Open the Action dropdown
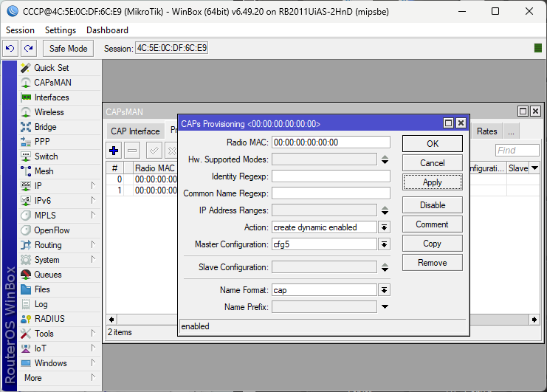547x392 pixels. pos(384,227)
